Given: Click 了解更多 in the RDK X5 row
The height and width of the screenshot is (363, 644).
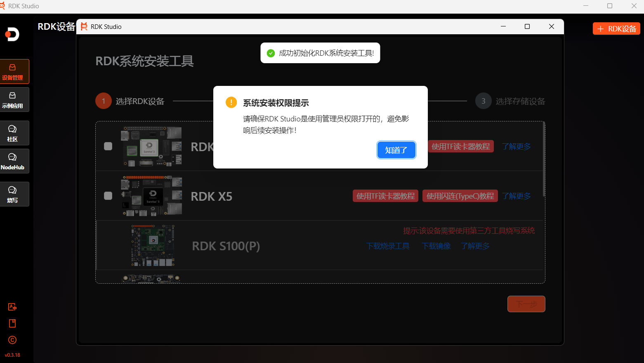Looking at the screenshot, I should 517,196.
